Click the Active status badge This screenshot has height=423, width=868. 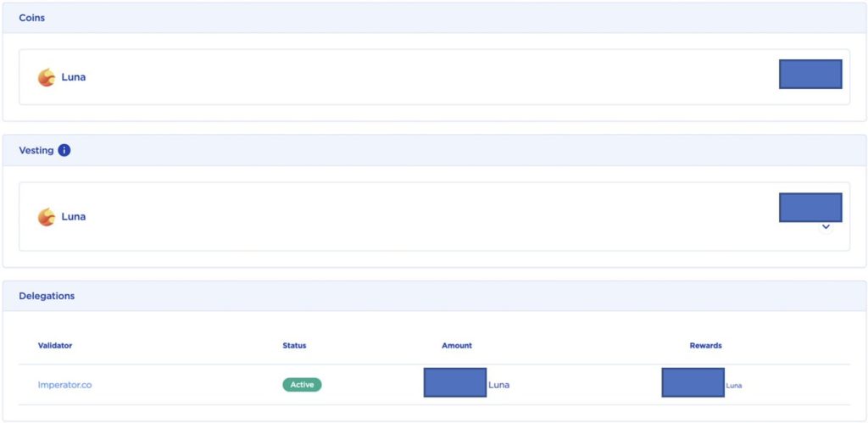(x=302, y=384)
